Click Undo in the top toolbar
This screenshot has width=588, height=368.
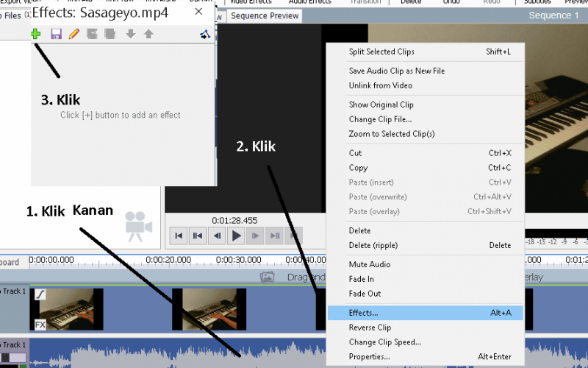[x=451, y=2]
